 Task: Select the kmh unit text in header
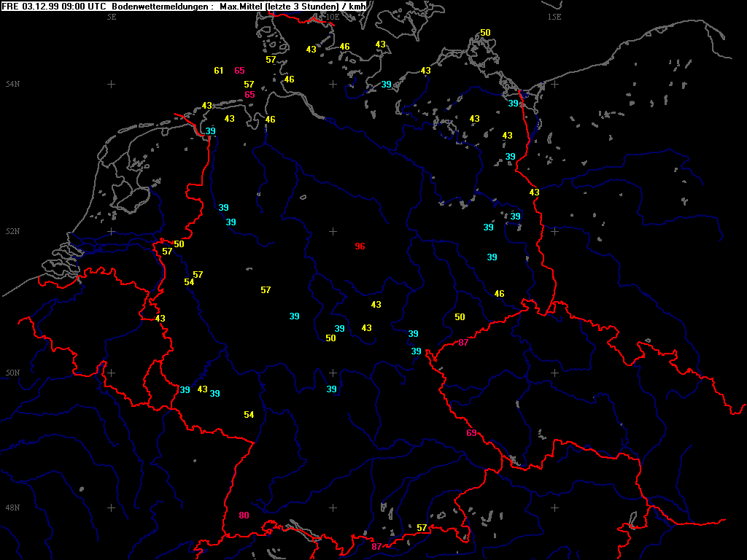(x=357, y=6)
